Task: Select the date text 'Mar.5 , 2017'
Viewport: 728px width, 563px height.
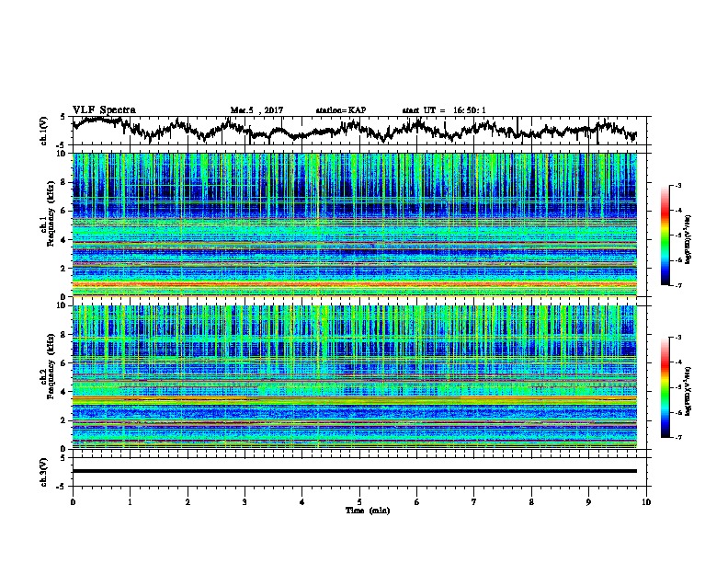Action: [x=256, y=110]
